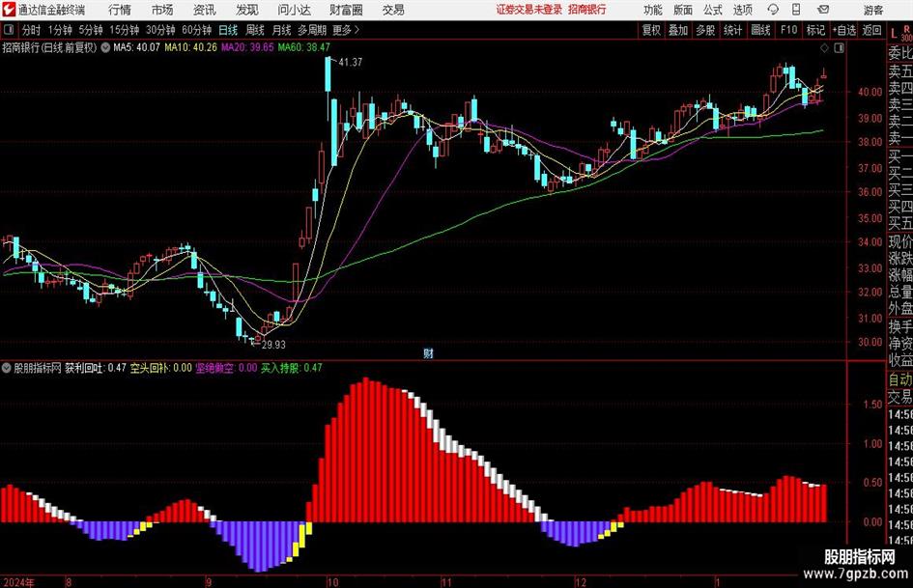
Task: Toggle the left panel icon beside 分时
Action: click(8, 30)
